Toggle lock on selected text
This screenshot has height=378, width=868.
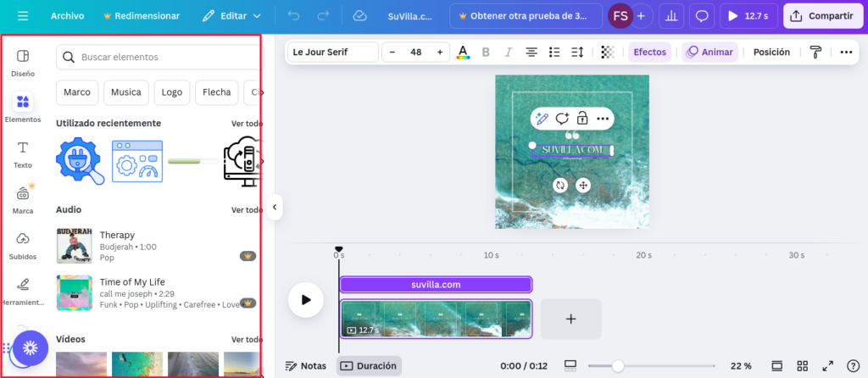(x=581, y=119)
